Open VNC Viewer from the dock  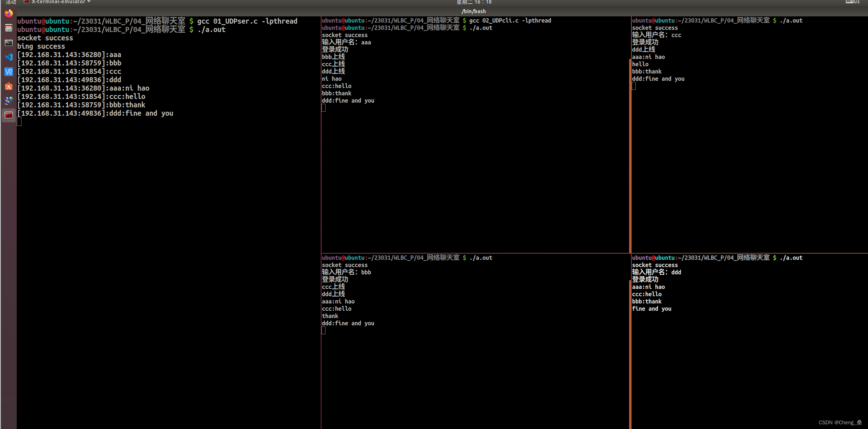coord(9,72)
